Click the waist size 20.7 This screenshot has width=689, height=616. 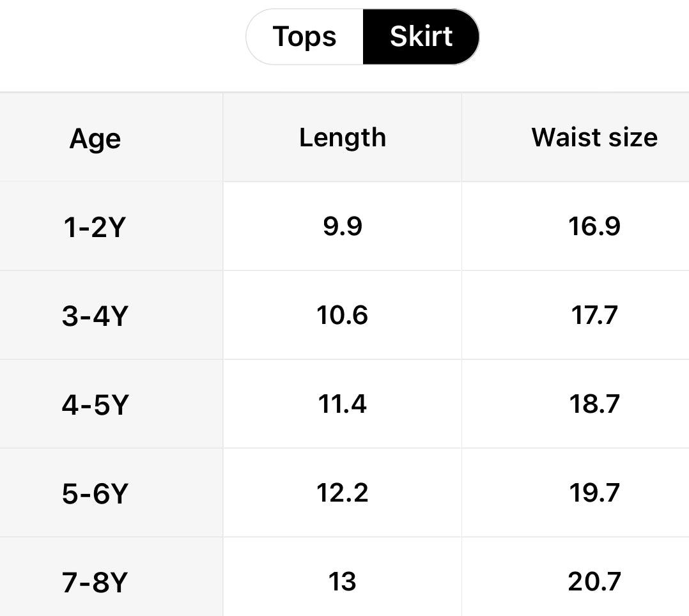[x=594, y=581]
